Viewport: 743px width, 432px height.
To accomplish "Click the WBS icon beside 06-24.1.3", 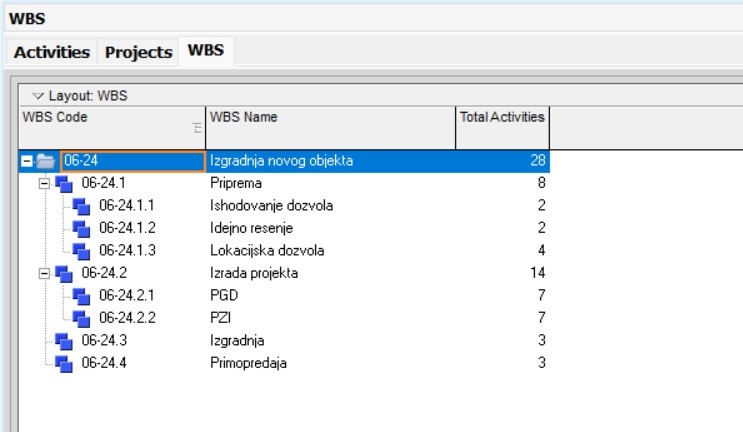I will 82,251.
